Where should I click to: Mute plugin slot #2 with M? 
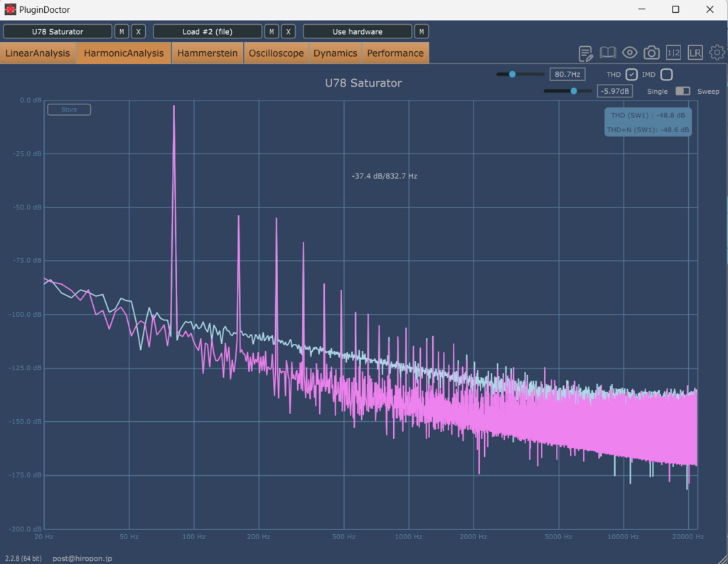pyautogui.click(x=272, y=31)
